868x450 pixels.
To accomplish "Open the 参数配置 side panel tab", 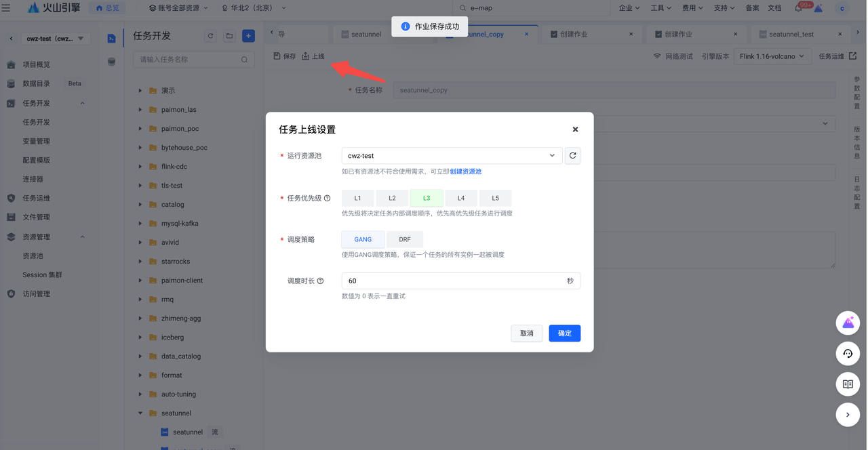I will 857,93.
